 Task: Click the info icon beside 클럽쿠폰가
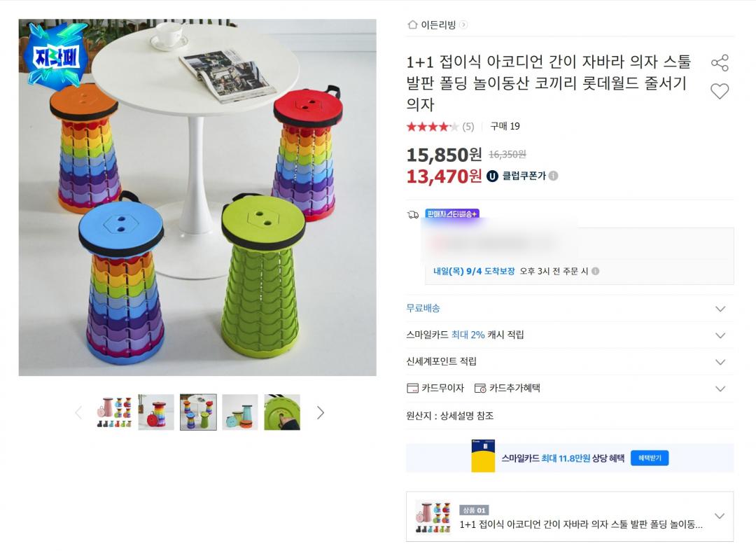pyautogui.click(x=553, y=176)
